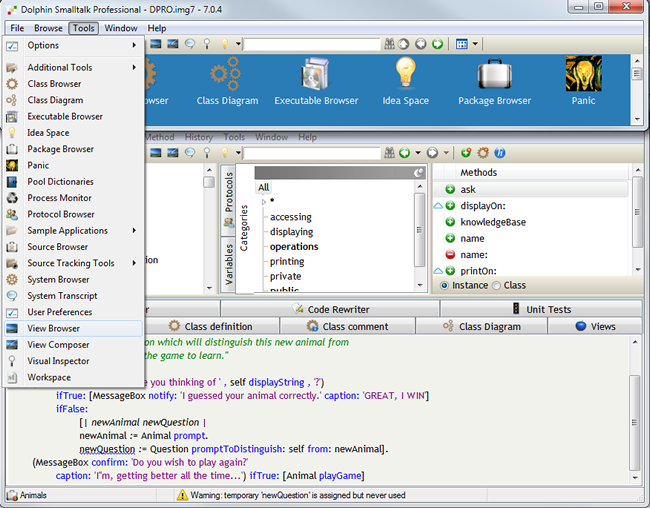Choose Executable Browser from the Tools menu
The width and height of the screenshot is (650, 508).
(x=74, y=117)
